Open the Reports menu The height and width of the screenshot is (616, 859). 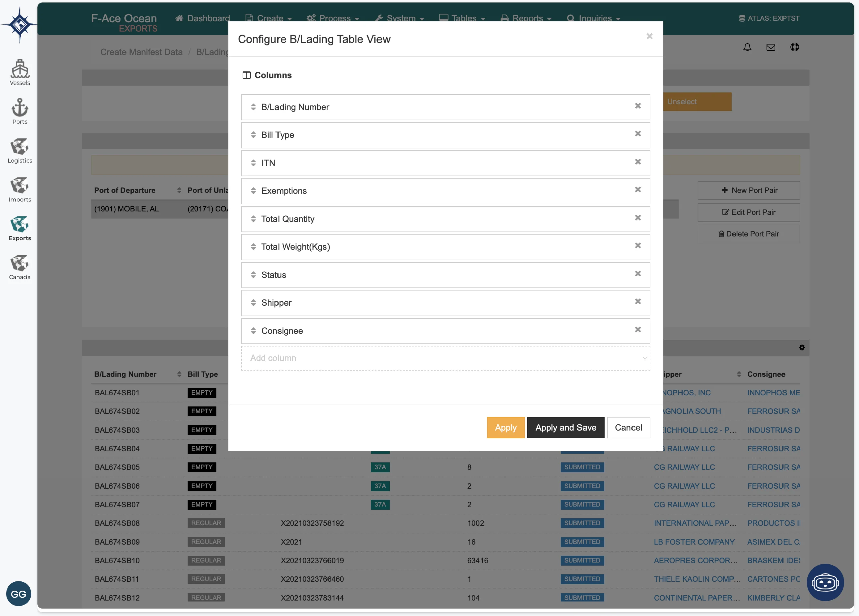pyautogui.click(x=526, y=18)
